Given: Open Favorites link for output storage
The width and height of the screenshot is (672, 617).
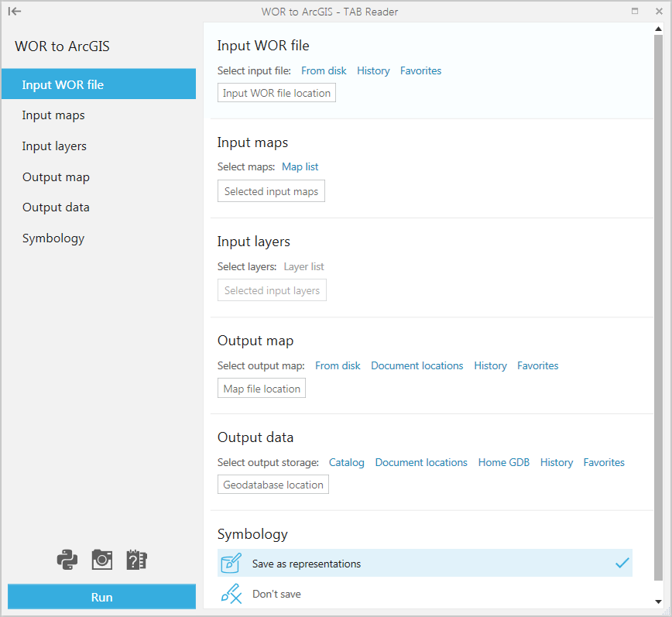Looking at the screenshot, I should 604,462.
